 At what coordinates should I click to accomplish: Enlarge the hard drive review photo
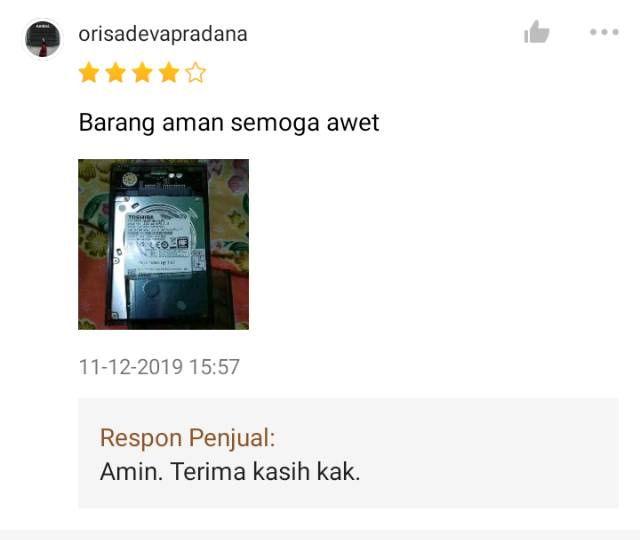pyautogui.click(x=163, y=244)
